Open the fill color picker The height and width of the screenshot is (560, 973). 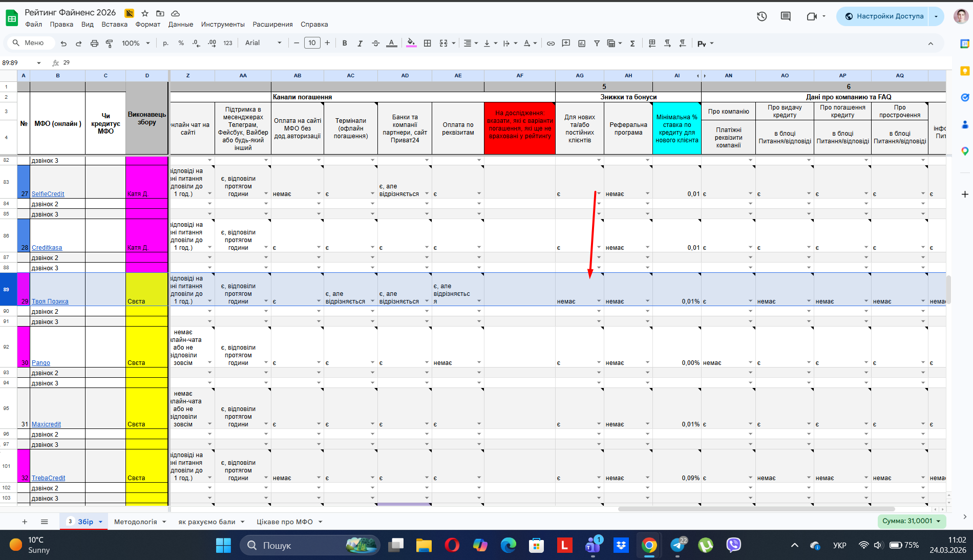(x=411, y=44)
